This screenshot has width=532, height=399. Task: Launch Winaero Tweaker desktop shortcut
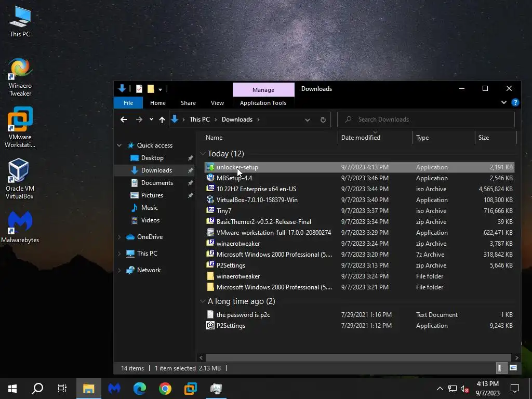20,77
